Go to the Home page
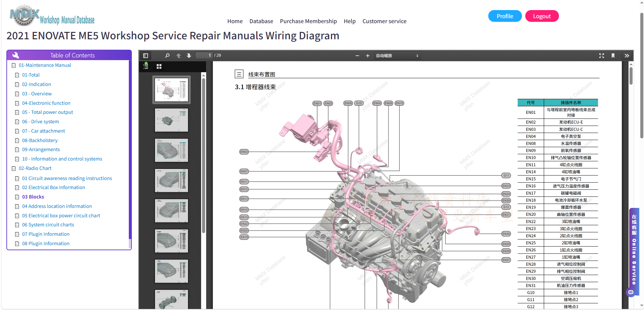The image size is (644, 310). tap(235, 21)
